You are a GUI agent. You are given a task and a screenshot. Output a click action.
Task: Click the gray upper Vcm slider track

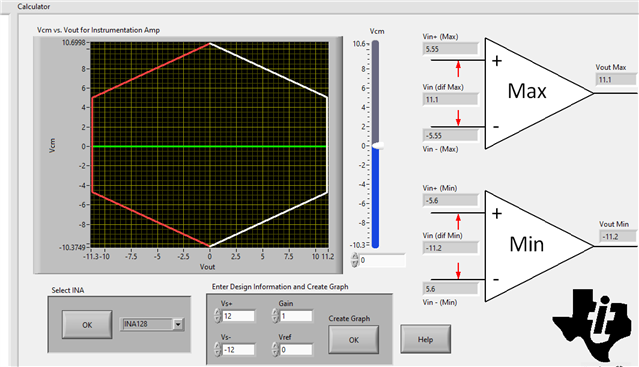375,92
